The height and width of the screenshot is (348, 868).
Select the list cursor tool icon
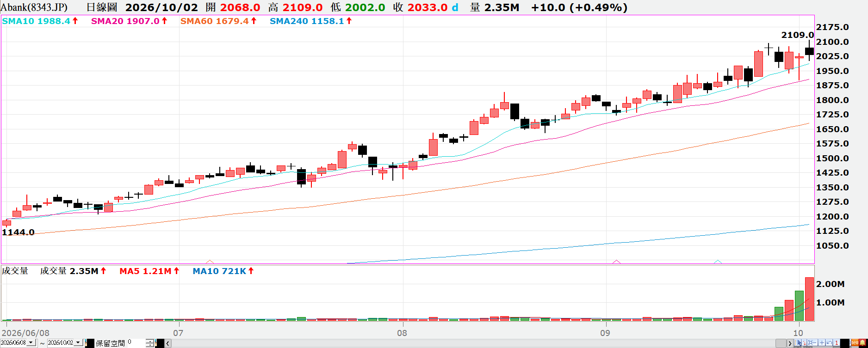[x=798, y=342]
